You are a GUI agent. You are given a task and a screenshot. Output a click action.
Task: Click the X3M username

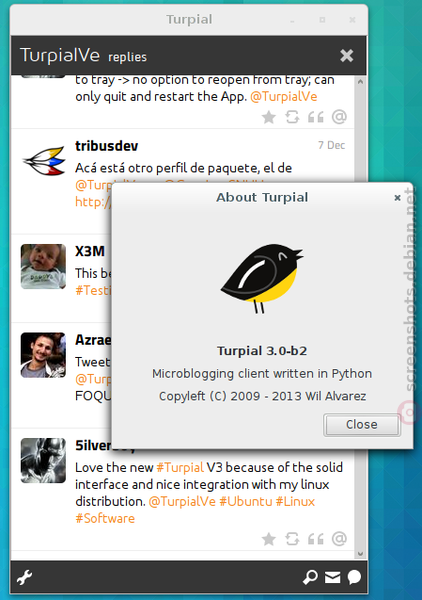point(90,251)
